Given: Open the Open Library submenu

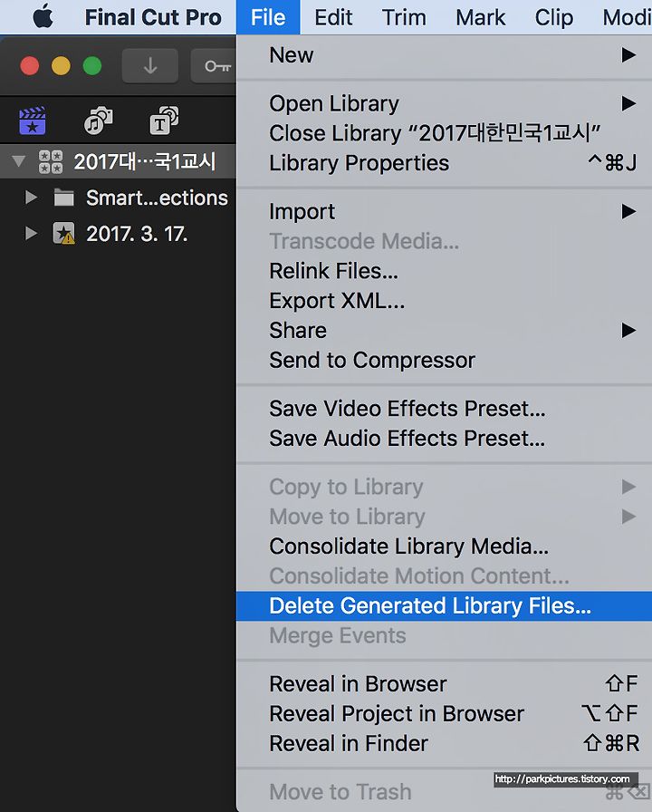Looking at the screenshot, I should coord(444,103).
